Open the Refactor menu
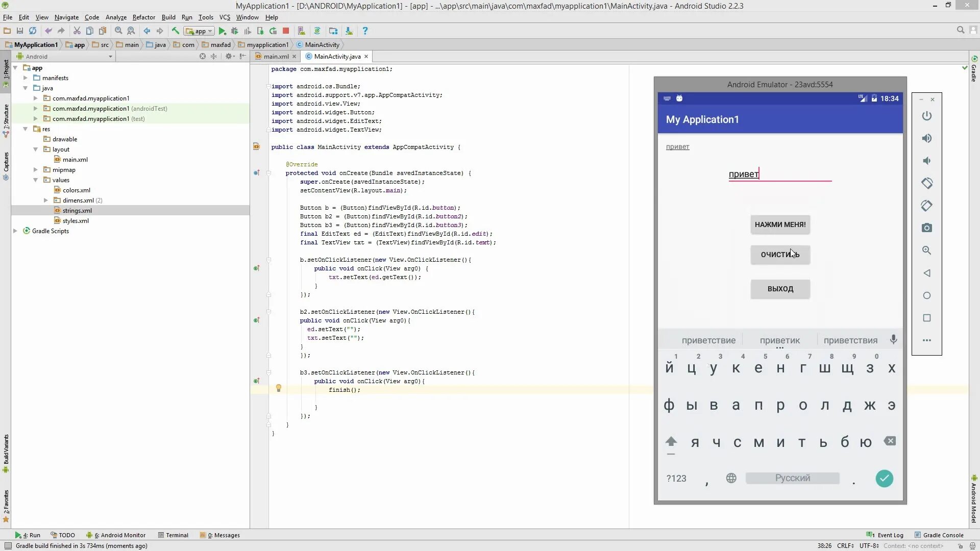Screen dimensions: 980x551 click(x=143, y=17)
